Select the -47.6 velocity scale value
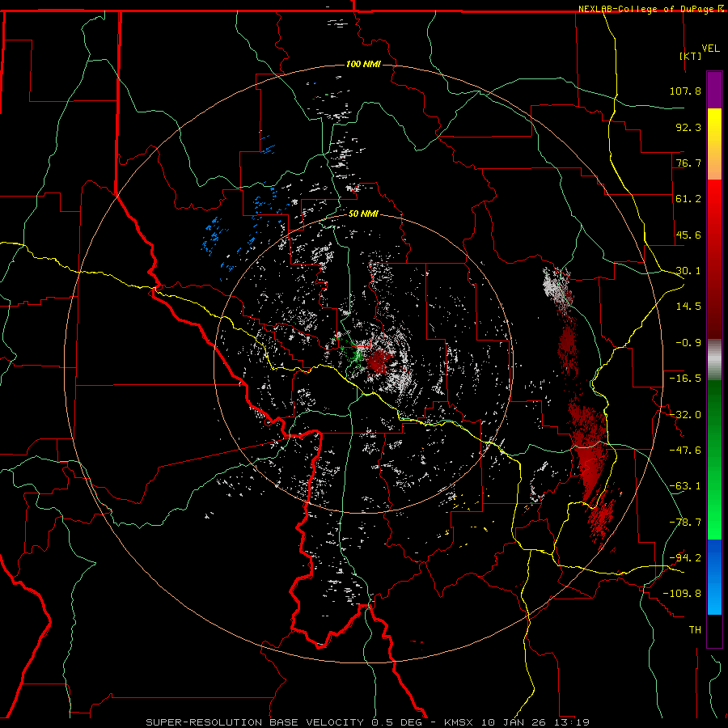Screen dimensions: 728x728 685,451
